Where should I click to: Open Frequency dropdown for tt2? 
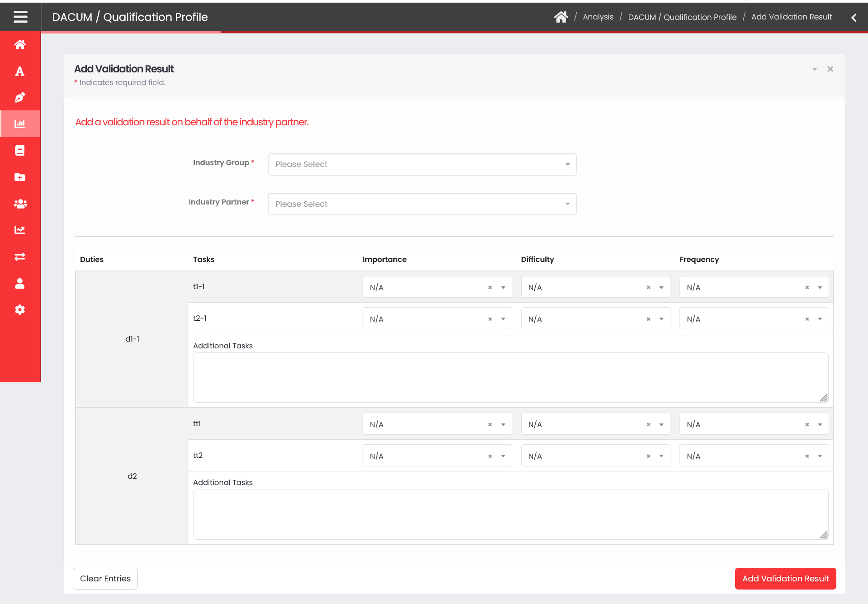pos(754,456)
